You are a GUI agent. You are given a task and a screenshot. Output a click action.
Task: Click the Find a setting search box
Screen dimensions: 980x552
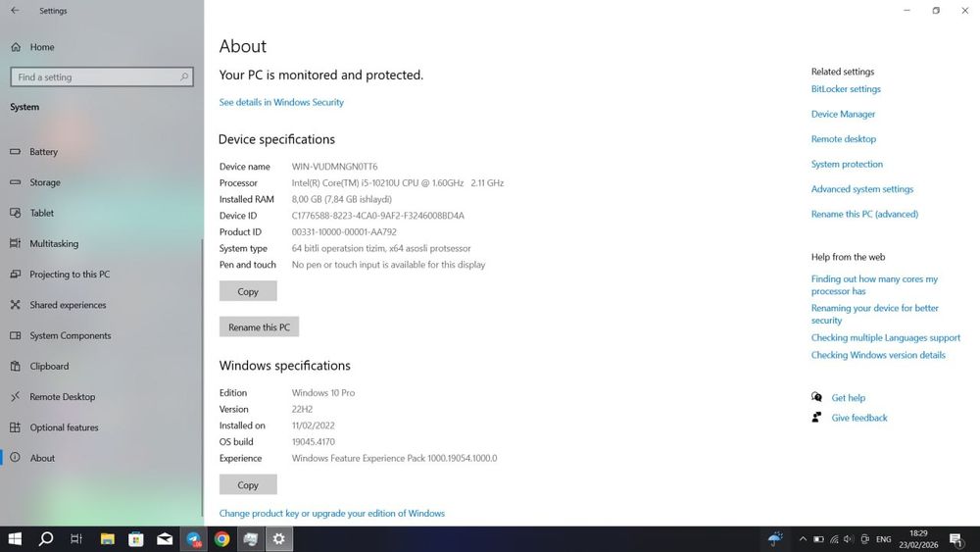(x=102, y=76)
